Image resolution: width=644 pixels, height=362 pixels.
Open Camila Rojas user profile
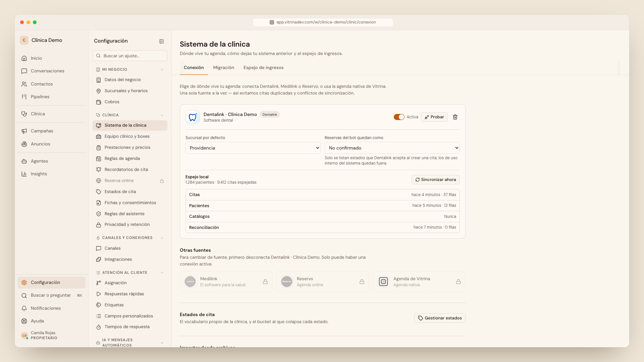click(x=51, y=336)
